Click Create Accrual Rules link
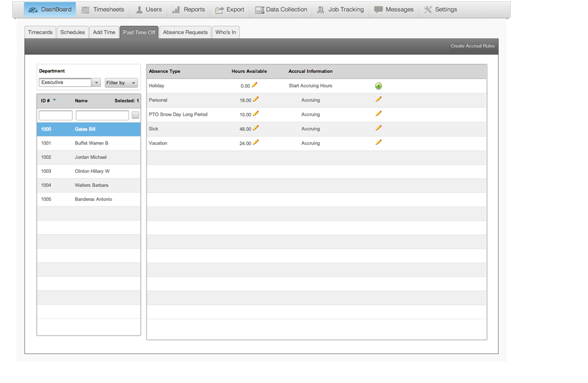 (x=472, y=46)
